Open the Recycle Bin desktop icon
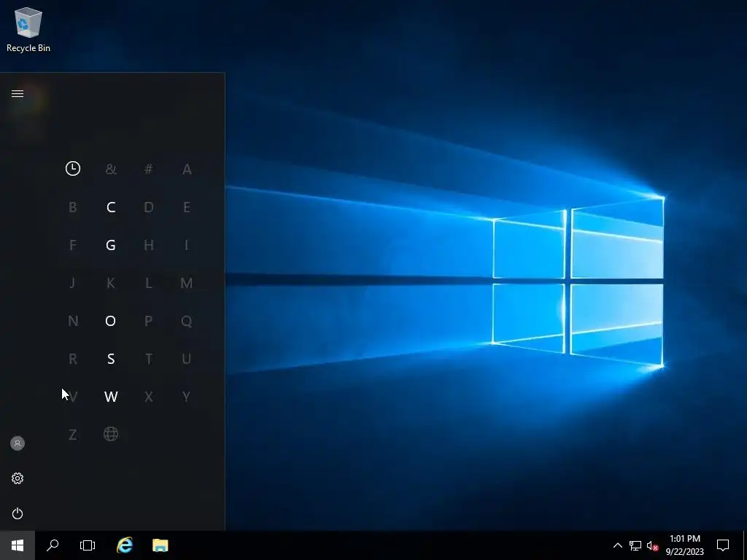The height and width of the screenshot is (560, 747). (28, 29)
